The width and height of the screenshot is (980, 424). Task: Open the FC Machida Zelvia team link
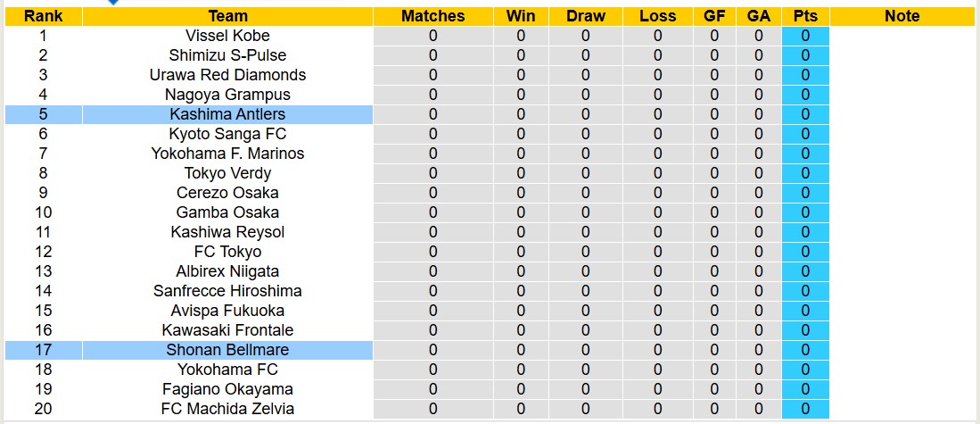click(227, 409)
